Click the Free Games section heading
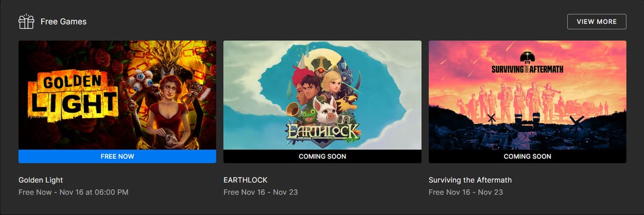 [63, 21]
